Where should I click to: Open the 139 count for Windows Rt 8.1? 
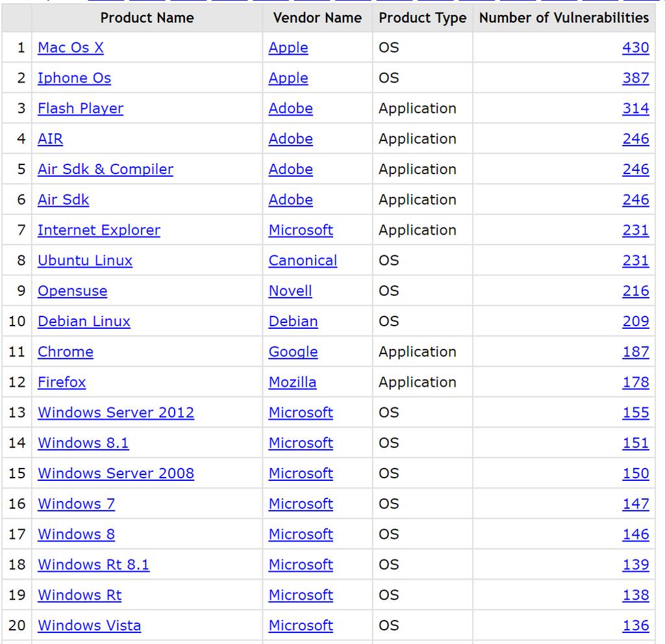[x=635, y=565]
